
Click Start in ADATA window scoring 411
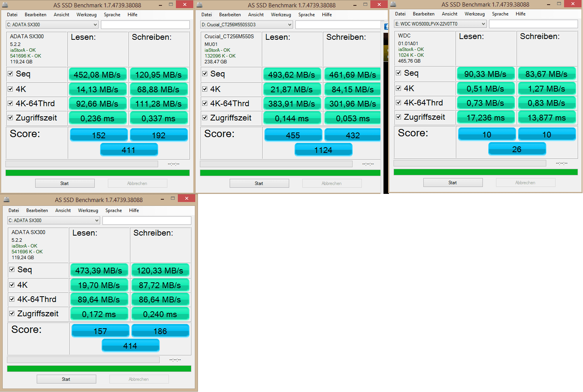click(65, 183)
